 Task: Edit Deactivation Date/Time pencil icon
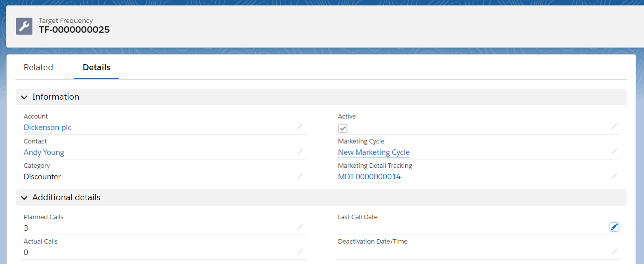coord(614,252)
